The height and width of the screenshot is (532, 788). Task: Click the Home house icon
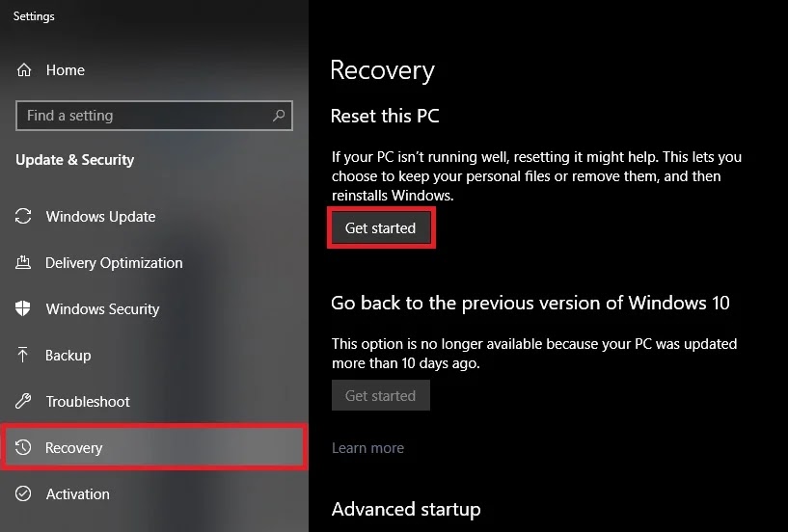(23, 69)
